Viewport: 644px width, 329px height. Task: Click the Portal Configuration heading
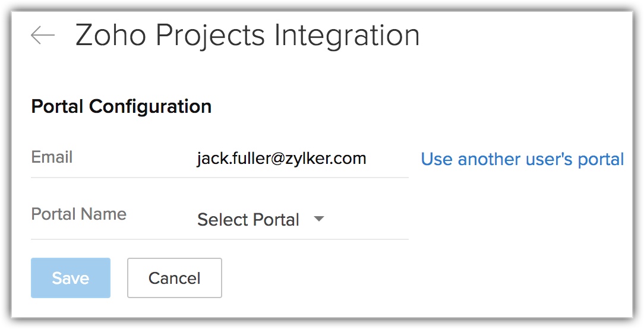(x=121, y=107)
